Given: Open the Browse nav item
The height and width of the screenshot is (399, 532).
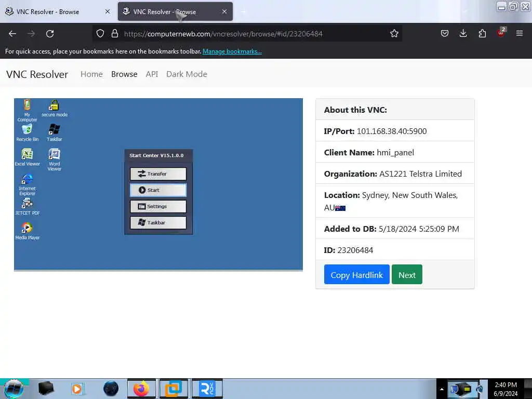Looking at the screenshot, I should pos(124,74).
